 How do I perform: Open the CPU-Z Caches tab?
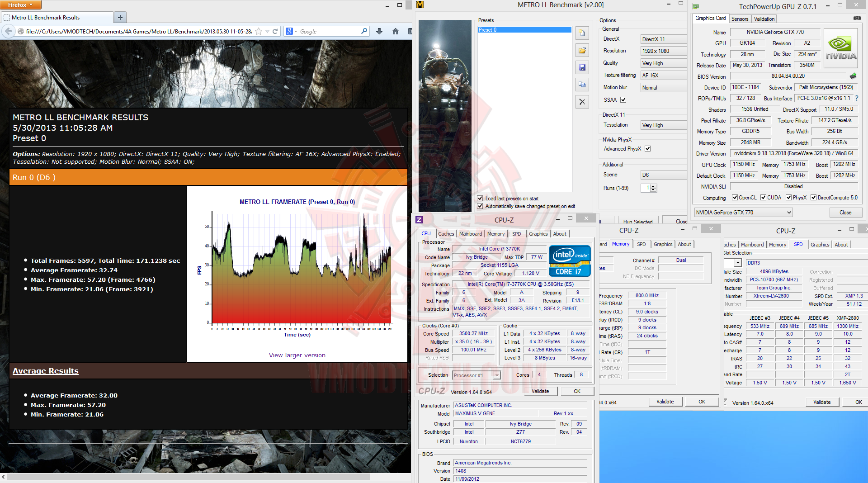coord(446,234)
